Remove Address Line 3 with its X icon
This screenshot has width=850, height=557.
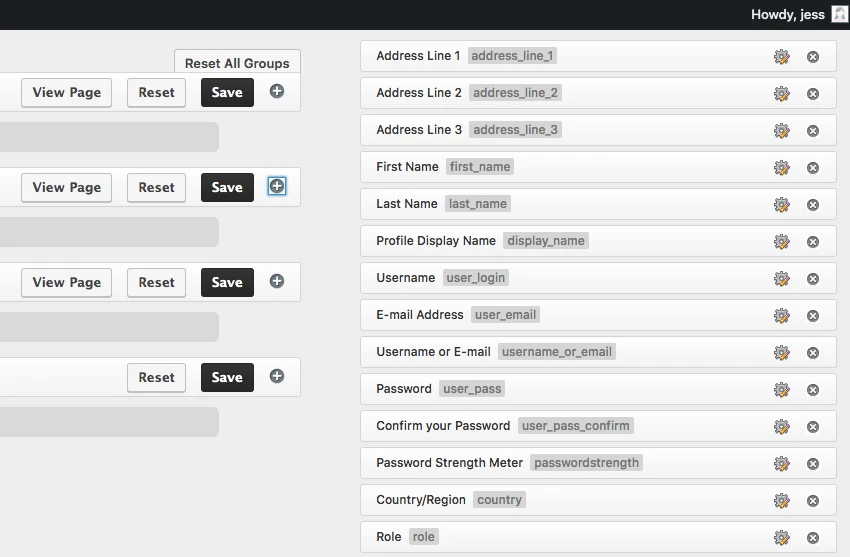[x=813, y=131]
